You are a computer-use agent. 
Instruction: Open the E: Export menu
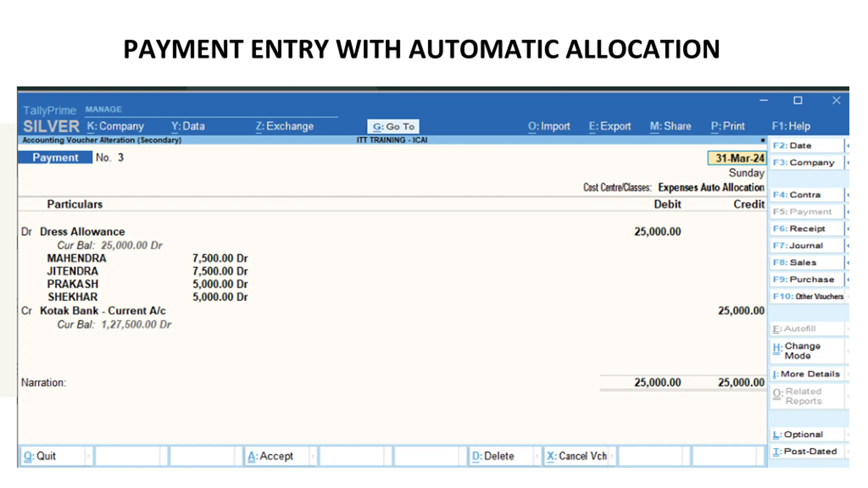point(610,126)
